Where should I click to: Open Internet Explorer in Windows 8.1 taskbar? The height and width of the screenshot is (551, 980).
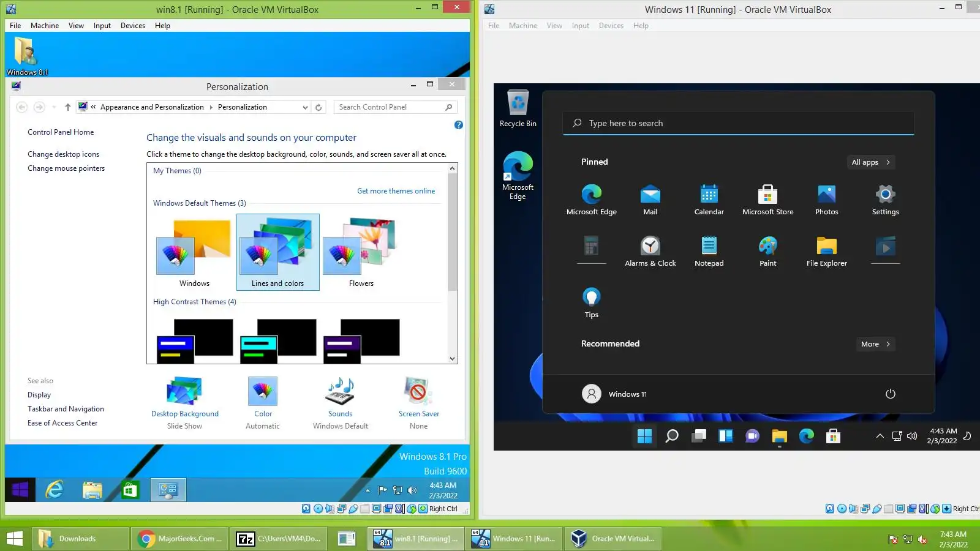tap(55, 490)
